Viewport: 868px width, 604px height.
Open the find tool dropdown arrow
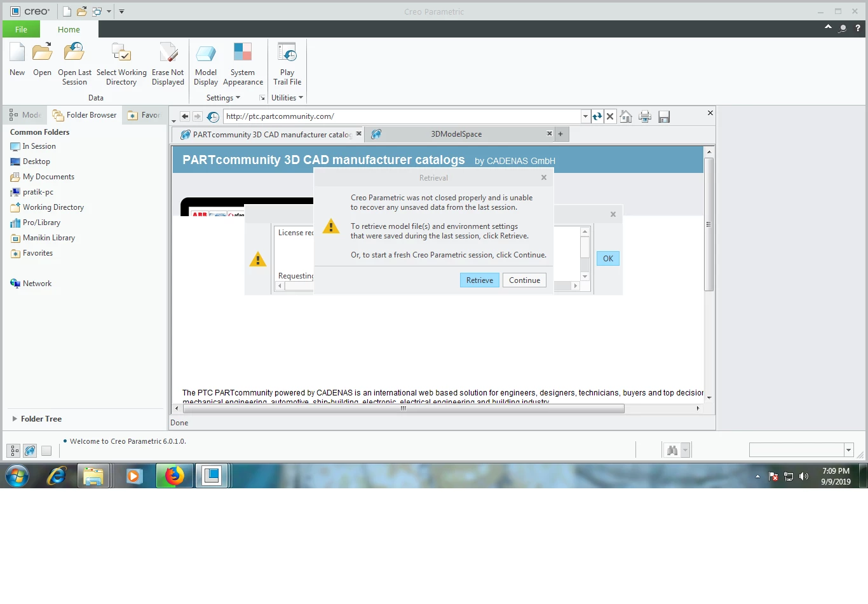click(685, 450)
